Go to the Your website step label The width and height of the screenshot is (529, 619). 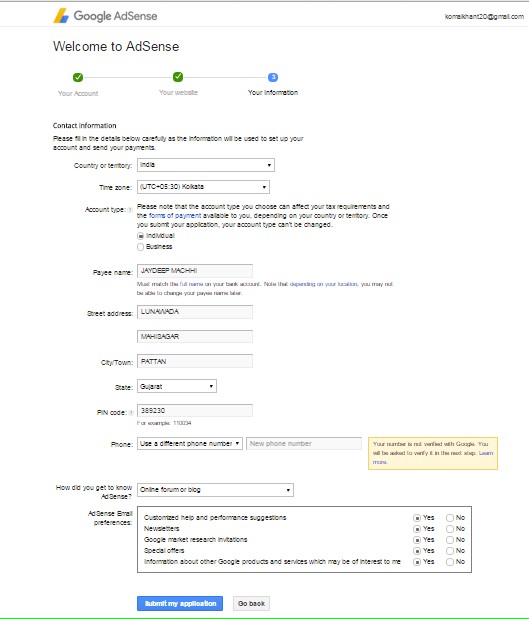click(x=178, y=93)
